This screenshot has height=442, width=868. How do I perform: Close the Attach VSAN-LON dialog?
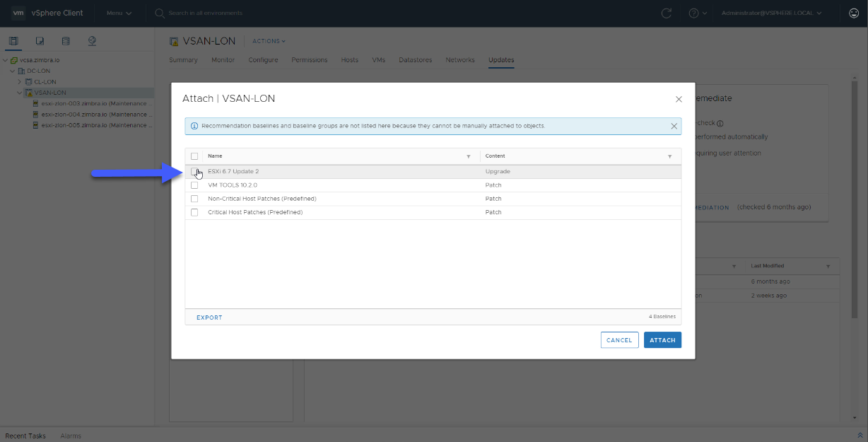(679, 99)
